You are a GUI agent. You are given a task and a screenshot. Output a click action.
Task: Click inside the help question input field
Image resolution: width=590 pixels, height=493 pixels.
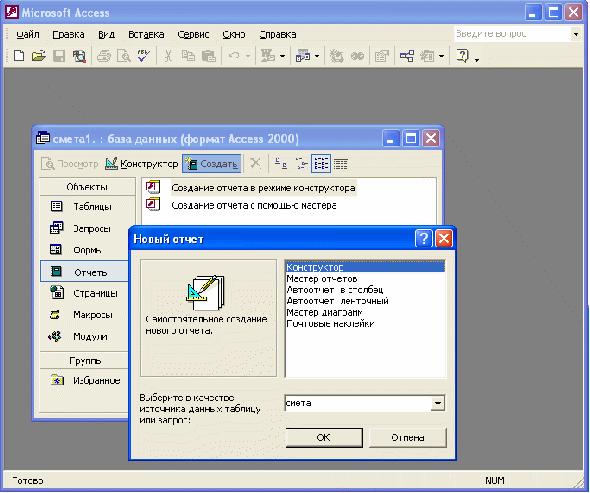(x=512, y=34)
